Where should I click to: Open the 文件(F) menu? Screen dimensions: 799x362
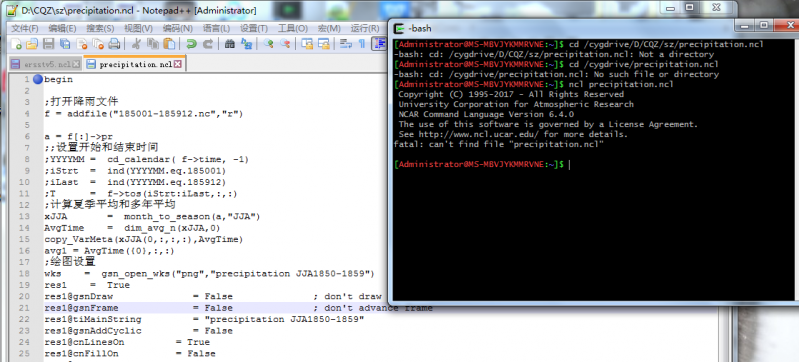click(25, 29)
